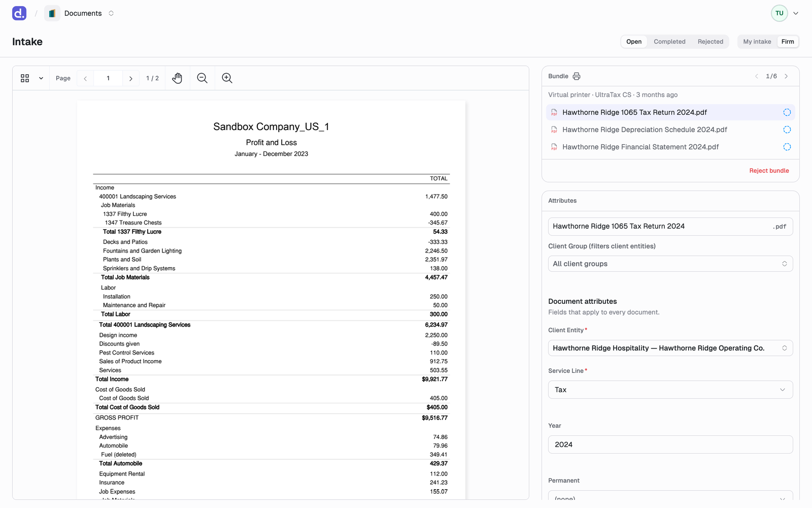Click the thumbnail grid view icon
Screen dimensions: 812x508
pos(25,78)
